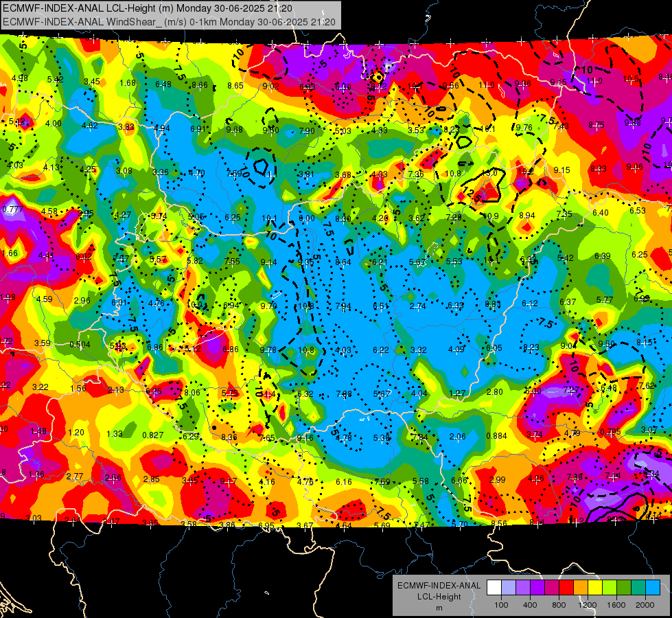The image size is (672, 618).
Task: Click the wind shear value "0.795"
Action: tap(611, 431)
